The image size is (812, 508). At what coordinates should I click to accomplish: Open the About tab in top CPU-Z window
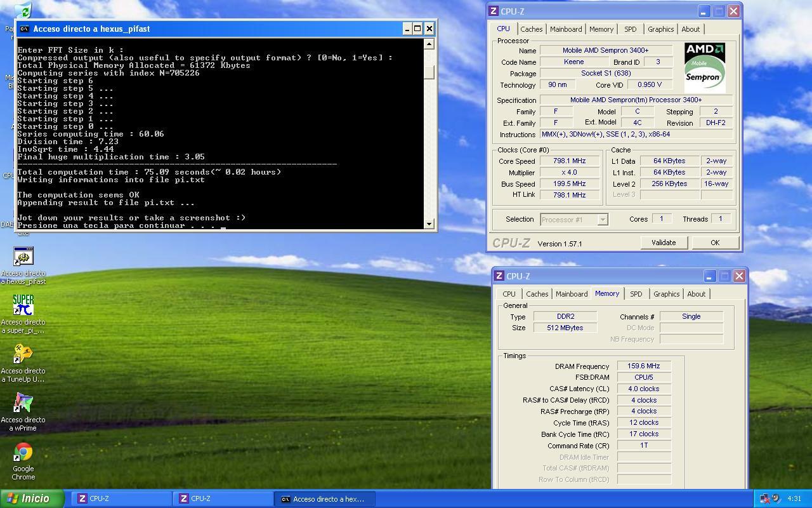691,29
